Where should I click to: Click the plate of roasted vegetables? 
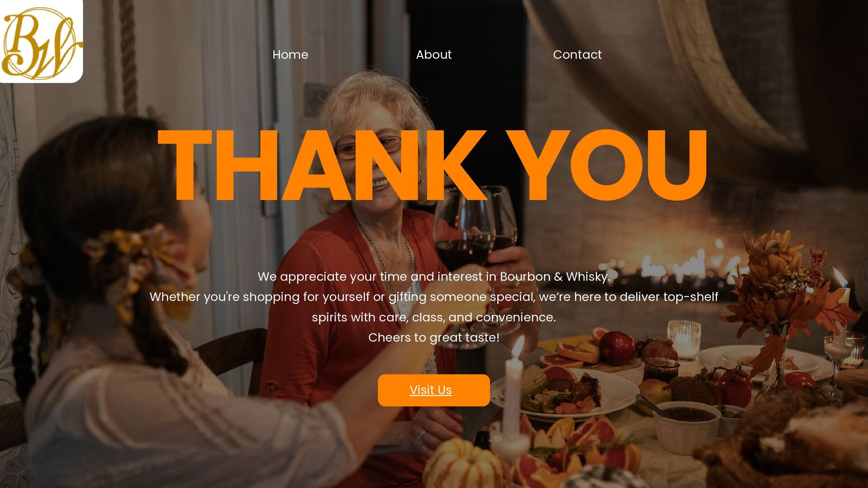[x=565, y=392]
